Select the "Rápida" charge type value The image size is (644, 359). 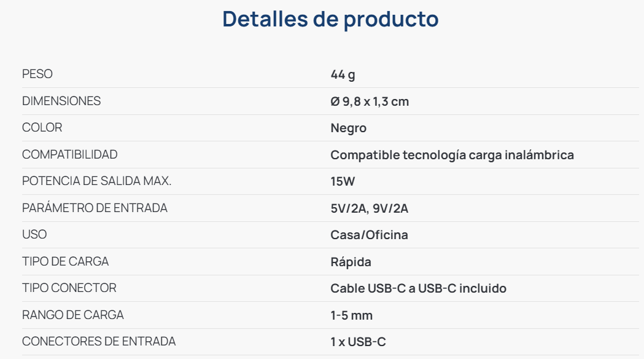coord(351,262)
